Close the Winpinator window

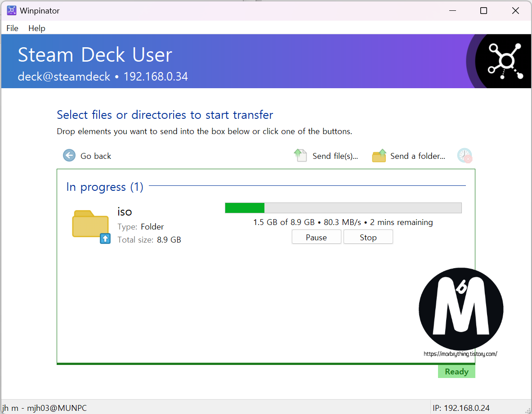click(x=515, y=10)
